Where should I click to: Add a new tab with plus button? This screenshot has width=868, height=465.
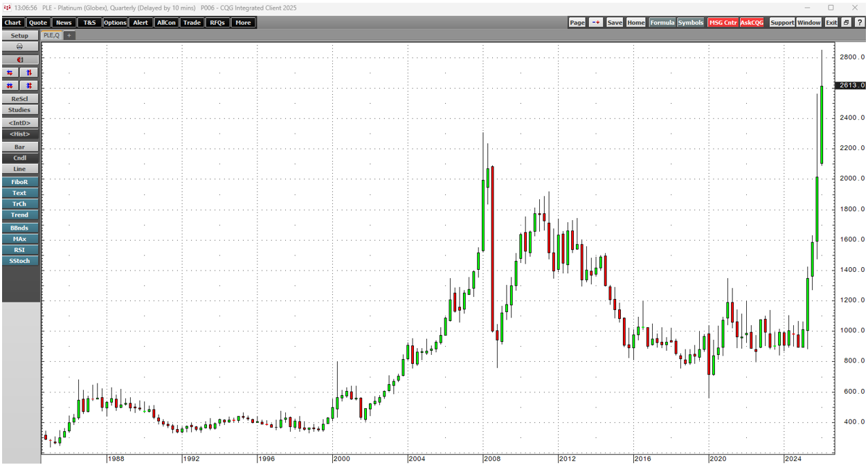(69, 35)
